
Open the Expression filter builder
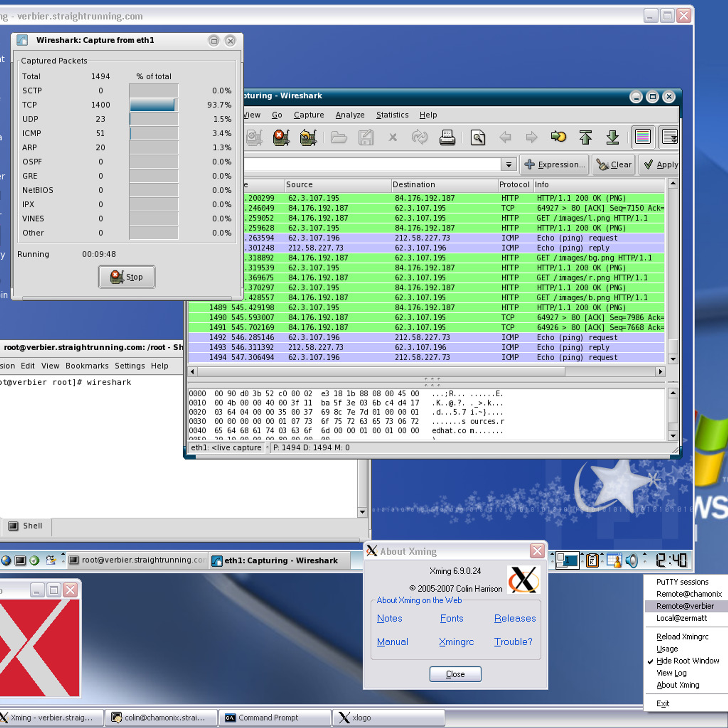(x=554, y=165)
